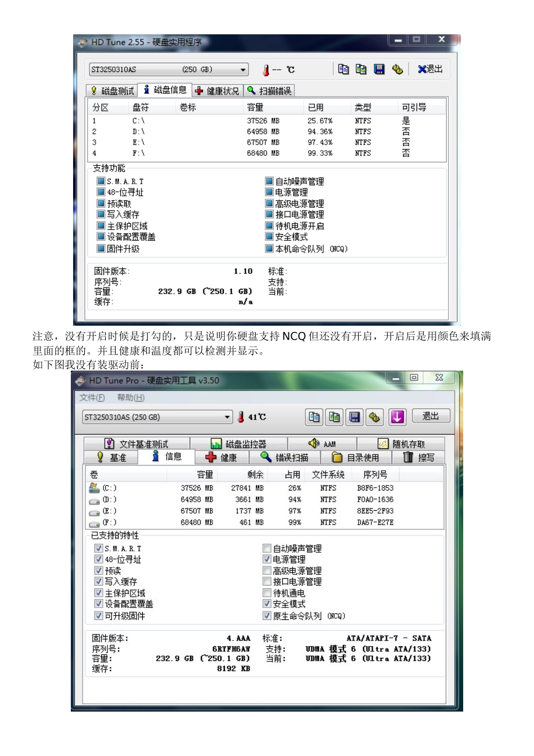This screenshot has height=756, width=534.
Task: Click save floppy icon in HD Tune Pro toolbar
Action: pyautogui.click(x=355, y=417)
